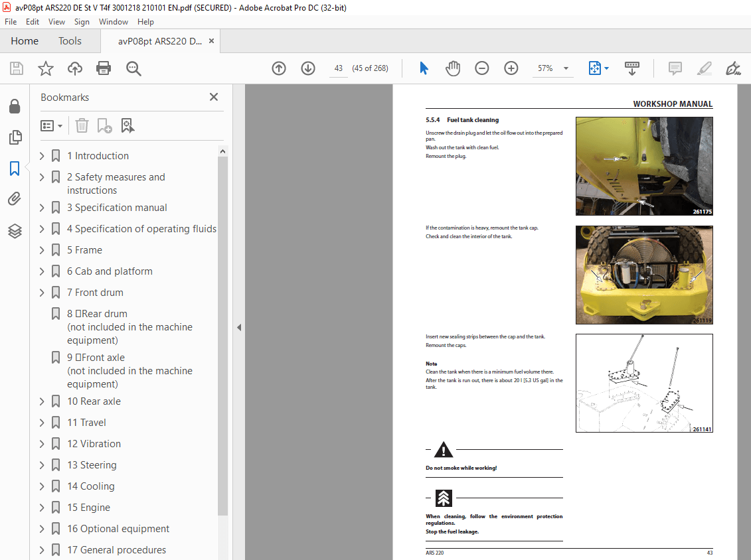
Task: Open the Attachments paperclip panel
Action: 15,198
